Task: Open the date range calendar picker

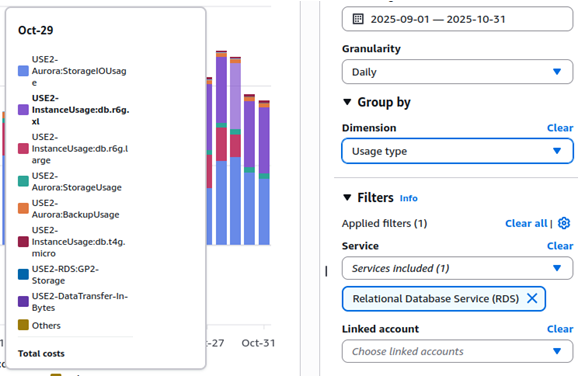Action: (x=358, y=19)
